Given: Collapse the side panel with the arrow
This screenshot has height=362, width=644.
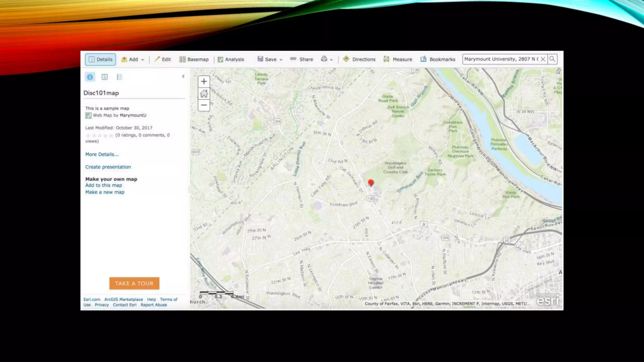Looking at the screenshot, I should pyautogui.click(x=183, y=76).
